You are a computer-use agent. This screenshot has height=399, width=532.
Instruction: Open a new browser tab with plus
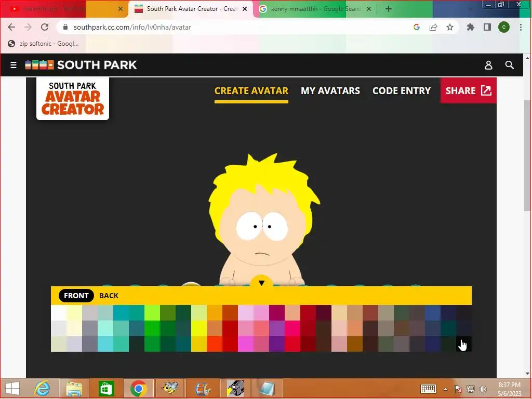[389, 9]
